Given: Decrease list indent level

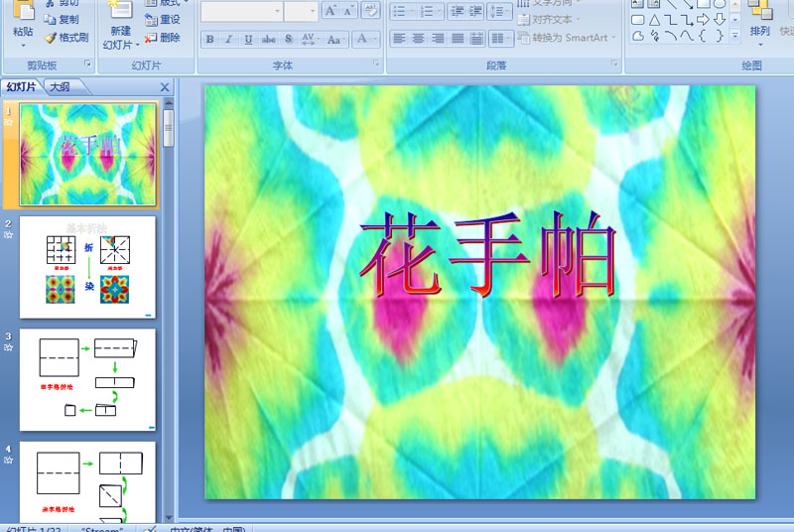Looking at the screenshot, I should 458,11.
